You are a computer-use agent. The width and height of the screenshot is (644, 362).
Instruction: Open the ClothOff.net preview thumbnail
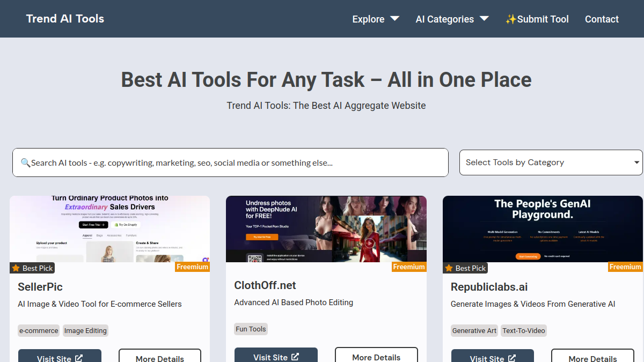point(326,229)
